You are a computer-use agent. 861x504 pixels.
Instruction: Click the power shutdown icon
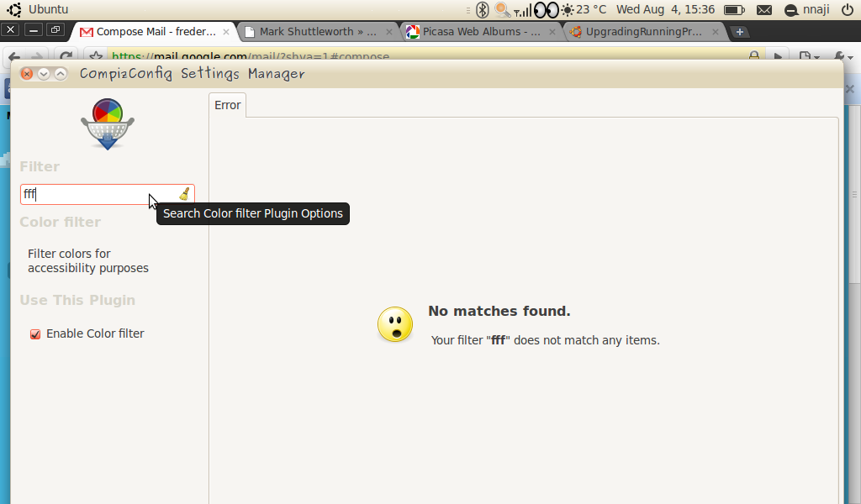[x=847, y=10]
